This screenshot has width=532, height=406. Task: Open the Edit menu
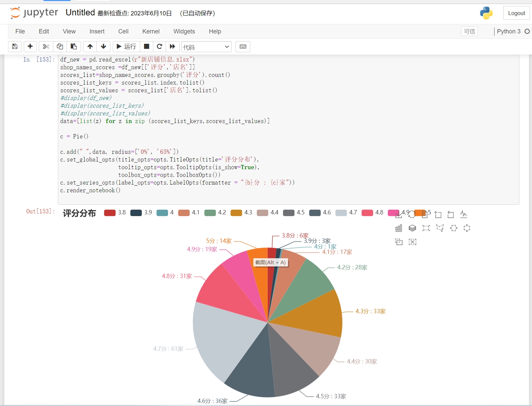pos(44,31)
